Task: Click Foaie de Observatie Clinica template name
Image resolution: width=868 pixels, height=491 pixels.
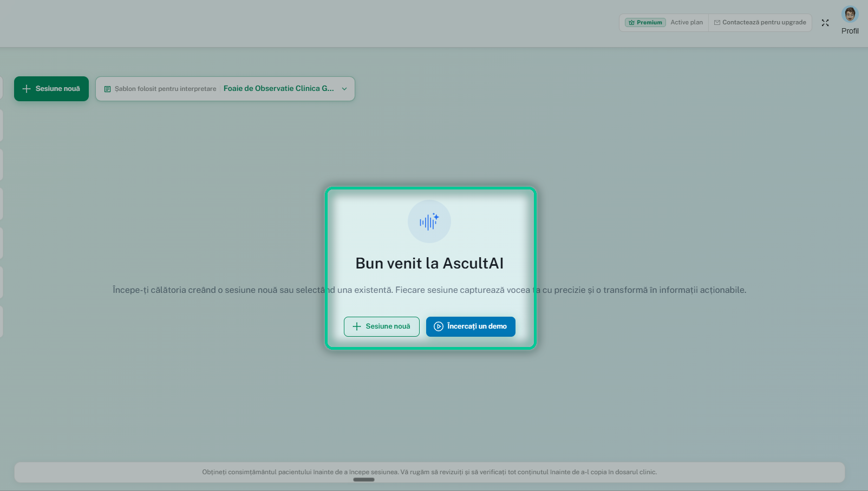Action: (x=279, y=89)
